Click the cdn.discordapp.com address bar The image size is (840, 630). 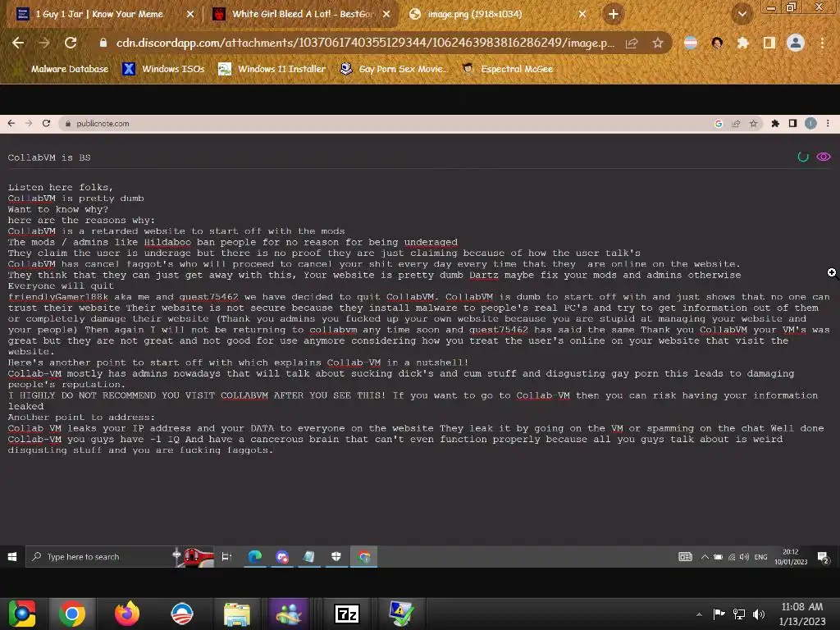coord(365,43)
